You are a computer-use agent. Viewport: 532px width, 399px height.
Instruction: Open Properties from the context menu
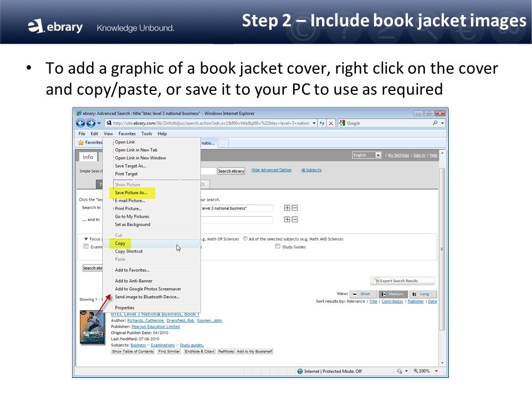click(x=125, y=308)
